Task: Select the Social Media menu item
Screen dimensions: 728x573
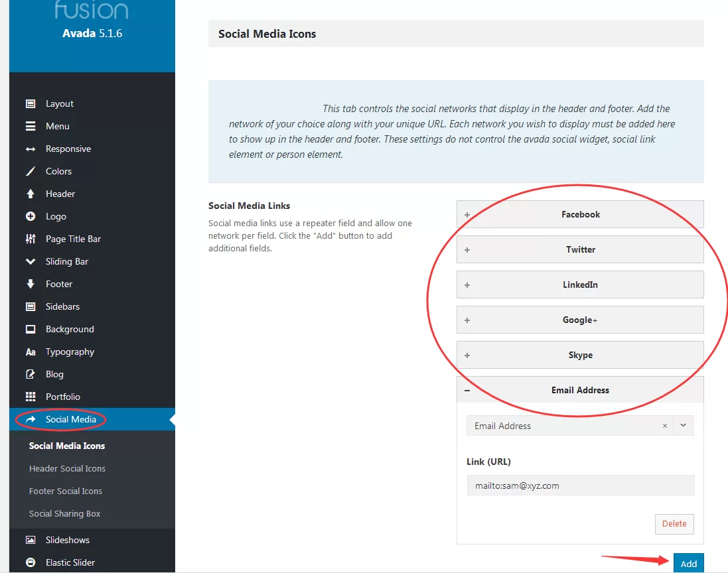Action: click(92, 419)
